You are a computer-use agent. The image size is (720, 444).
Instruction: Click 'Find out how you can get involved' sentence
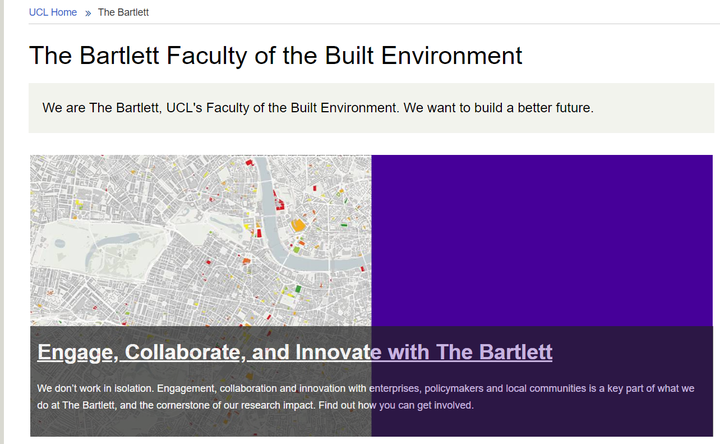click(394, 405)
